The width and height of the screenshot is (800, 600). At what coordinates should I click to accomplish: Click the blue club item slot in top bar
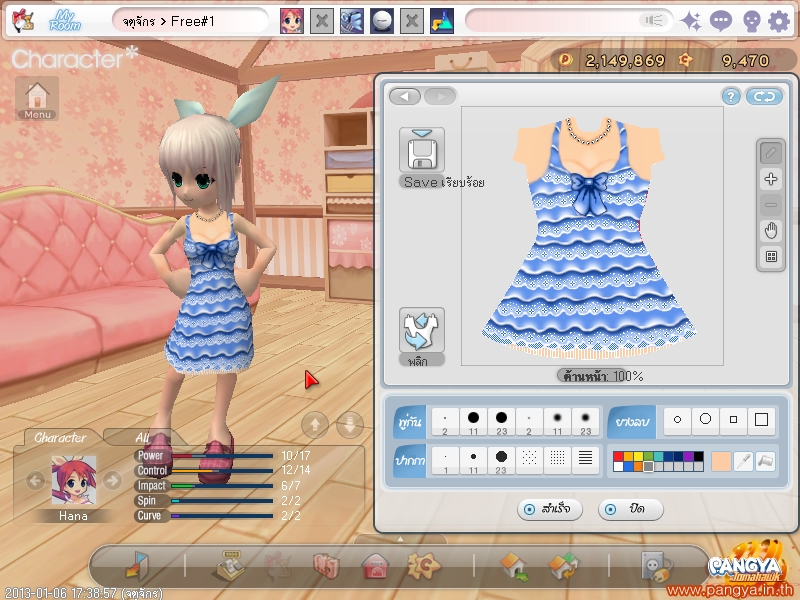point(352,21)
